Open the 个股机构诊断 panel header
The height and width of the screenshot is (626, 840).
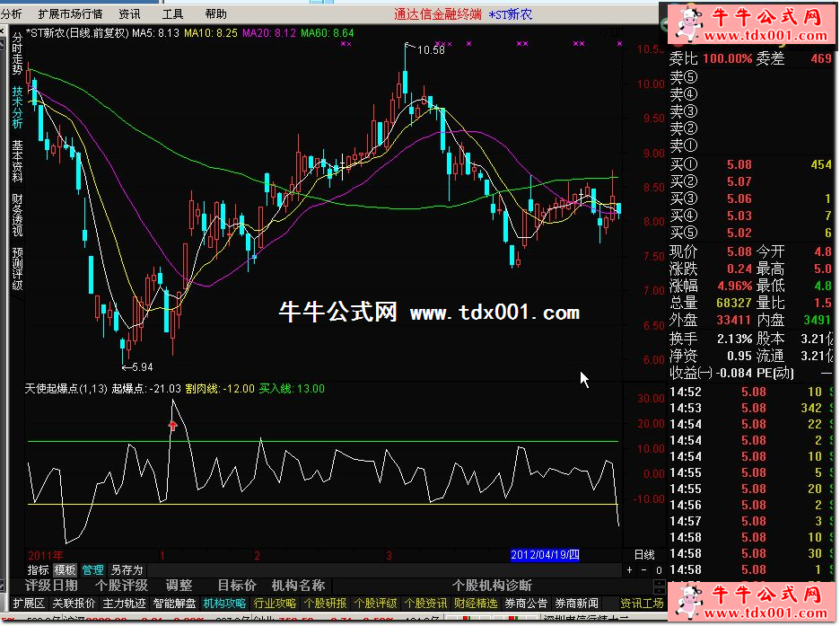click(492, 586)
